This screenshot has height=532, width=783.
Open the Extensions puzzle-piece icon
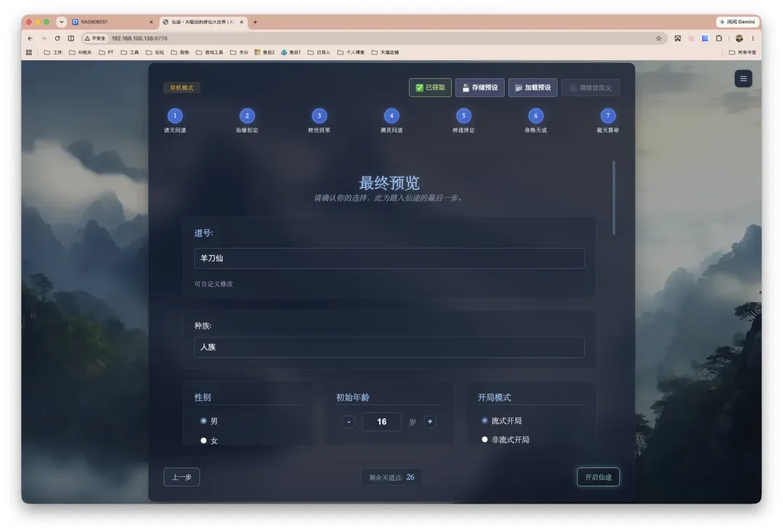(x=718, y=38)
